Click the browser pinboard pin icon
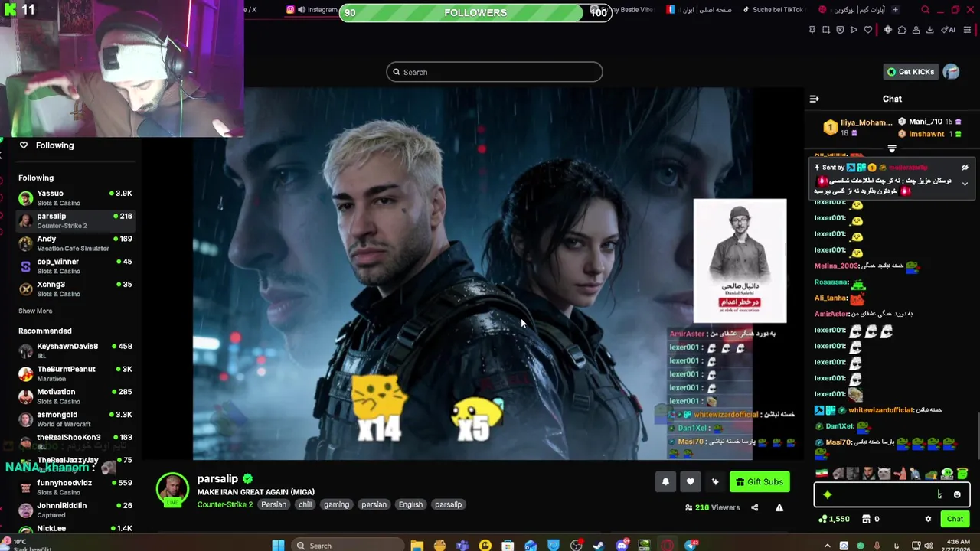Image resolution: width=980 pixels, height=551 pixels. (812, 30)
